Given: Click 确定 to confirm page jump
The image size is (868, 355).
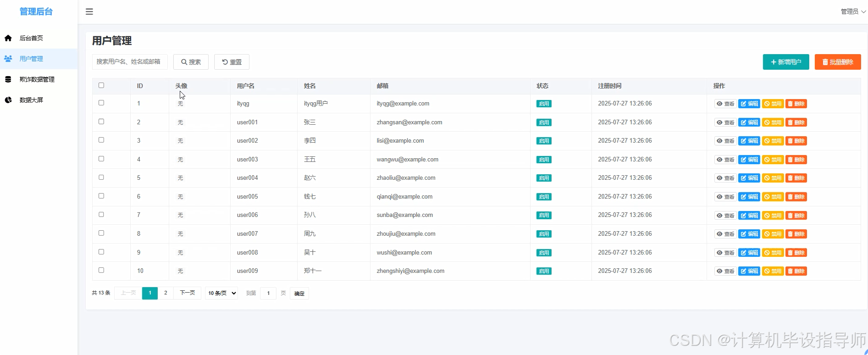Looking at the screenshot, I should pos(299,294).
